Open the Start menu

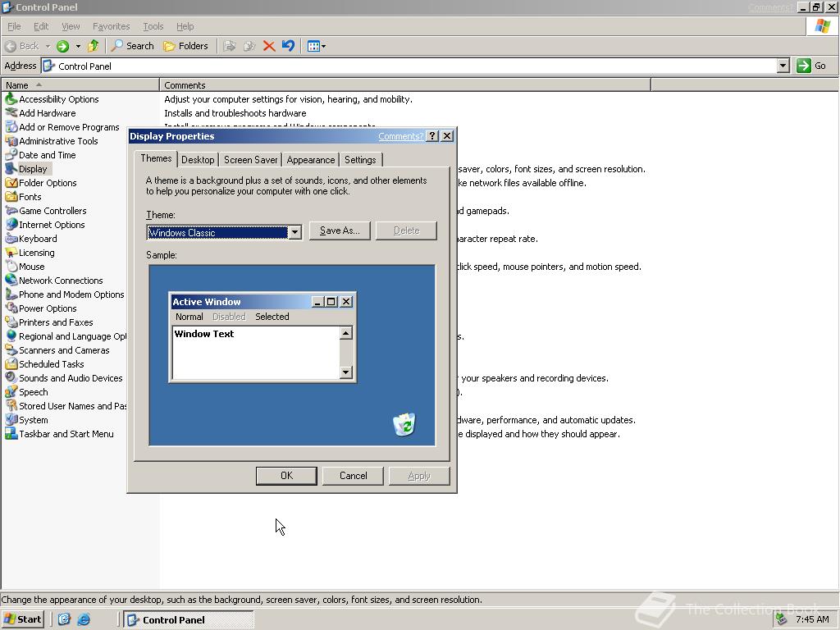point(23,619)
